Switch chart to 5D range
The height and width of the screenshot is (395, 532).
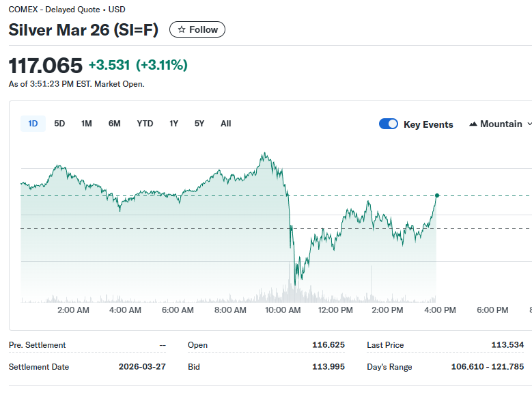pos(59,124)
